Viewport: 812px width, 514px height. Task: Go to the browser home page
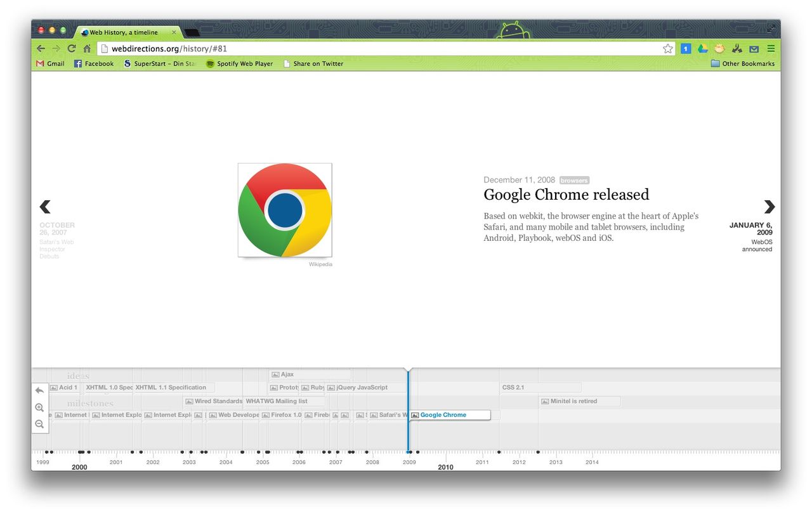[87, 49]
